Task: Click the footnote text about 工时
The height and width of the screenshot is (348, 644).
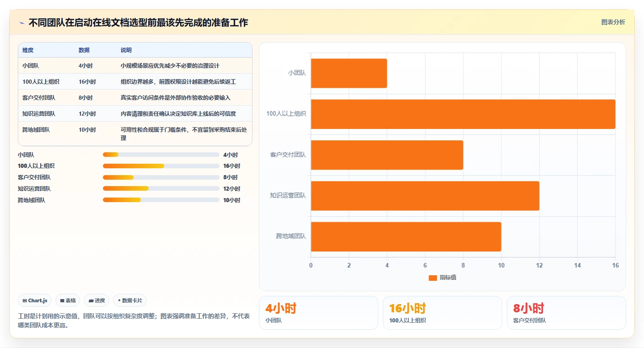Action: pos(134,321)
